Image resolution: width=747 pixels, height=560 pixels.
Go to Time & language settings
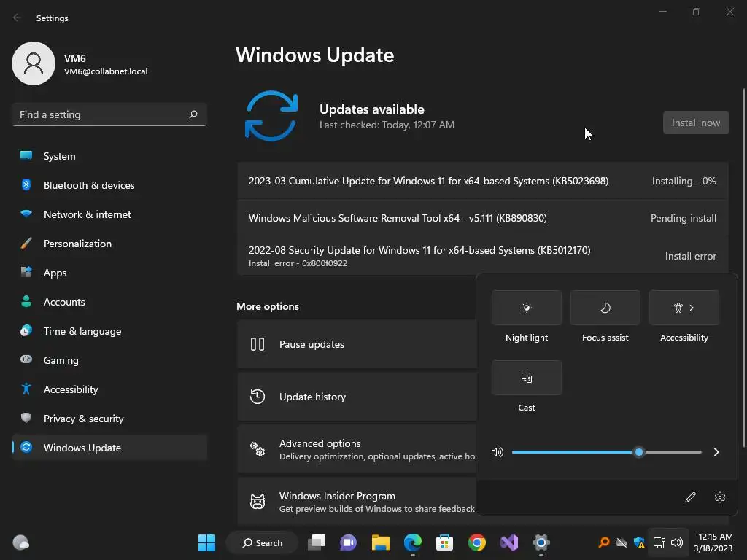109,331
